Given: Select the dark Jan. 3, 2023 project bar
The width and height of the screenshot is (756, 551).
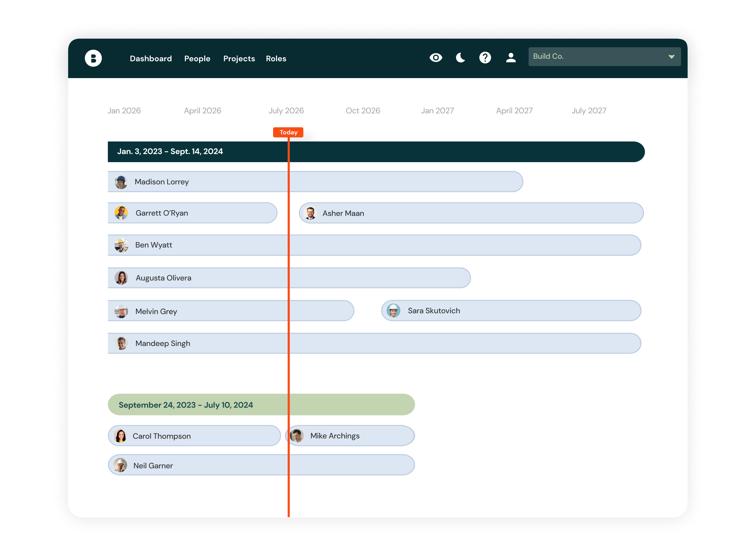Looking at the screenshot, I should click(433, 152).
